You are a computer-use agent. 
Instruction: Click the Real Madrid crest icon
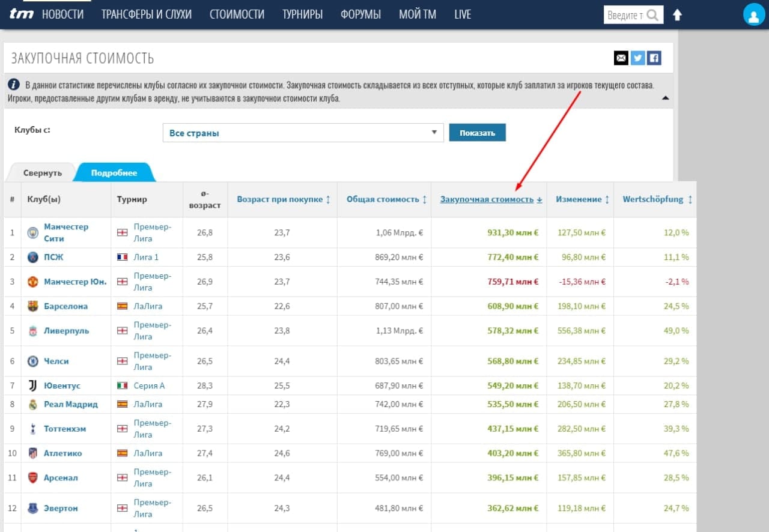tap(32, 404)
